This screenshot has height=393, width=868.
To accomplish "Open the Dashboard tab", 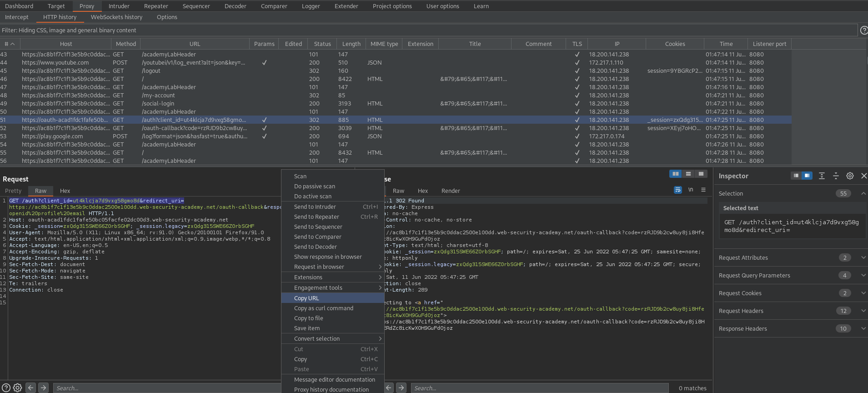I will pos(19,6).
